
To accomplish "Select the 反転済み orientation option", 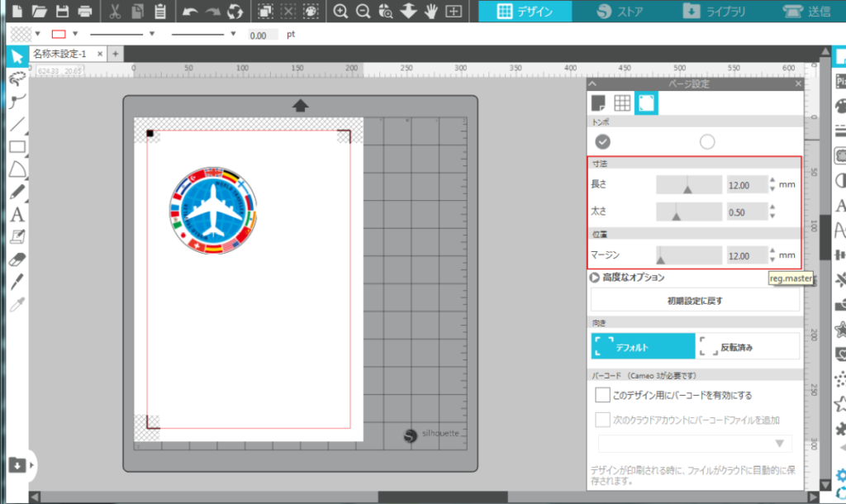I will click(x=747, y=346).
